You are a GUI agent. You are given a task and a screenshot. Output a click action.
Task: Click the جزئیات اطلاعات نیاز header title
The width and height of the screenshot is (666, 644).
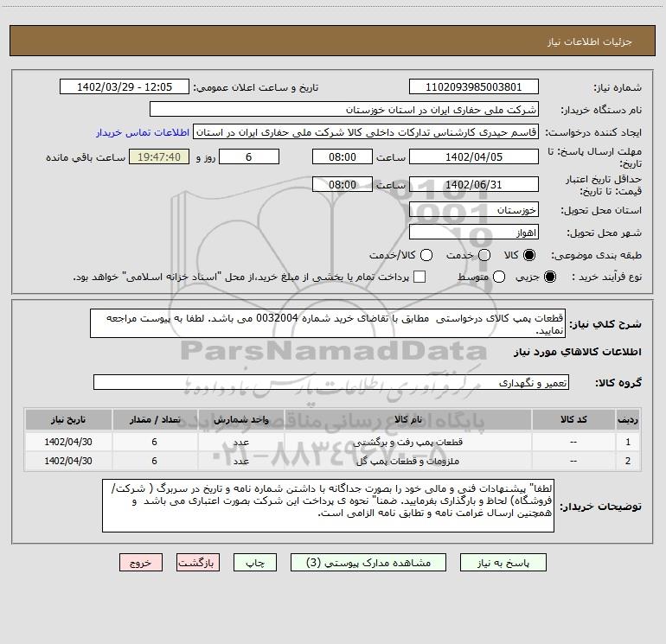(x=590, y=41)
